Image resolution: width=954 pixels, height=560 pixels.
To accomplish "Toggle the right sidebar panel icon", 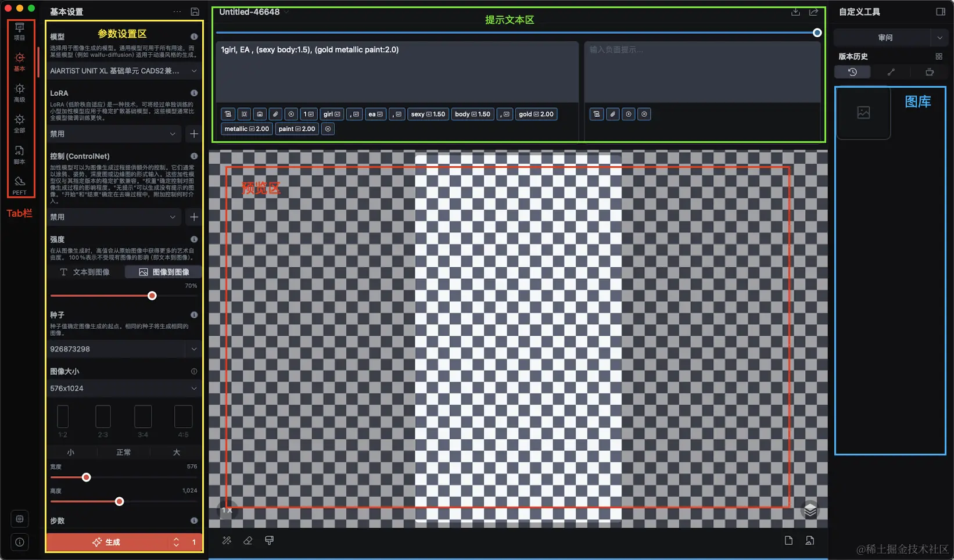I will pyautogui.click(x=941, y=12).
